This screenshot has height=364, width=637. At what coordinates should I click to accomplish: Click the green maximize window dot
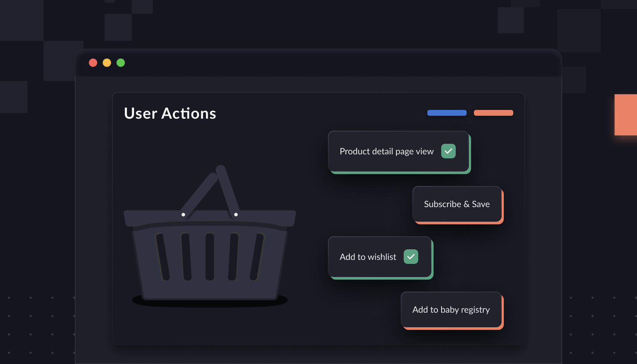[121, 63]
